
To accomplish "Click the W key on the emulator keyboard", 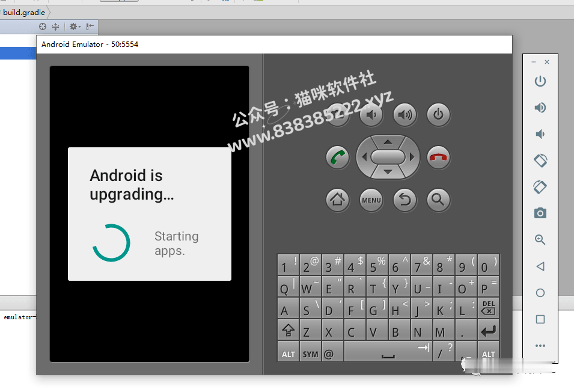I will tap(310, 287).
